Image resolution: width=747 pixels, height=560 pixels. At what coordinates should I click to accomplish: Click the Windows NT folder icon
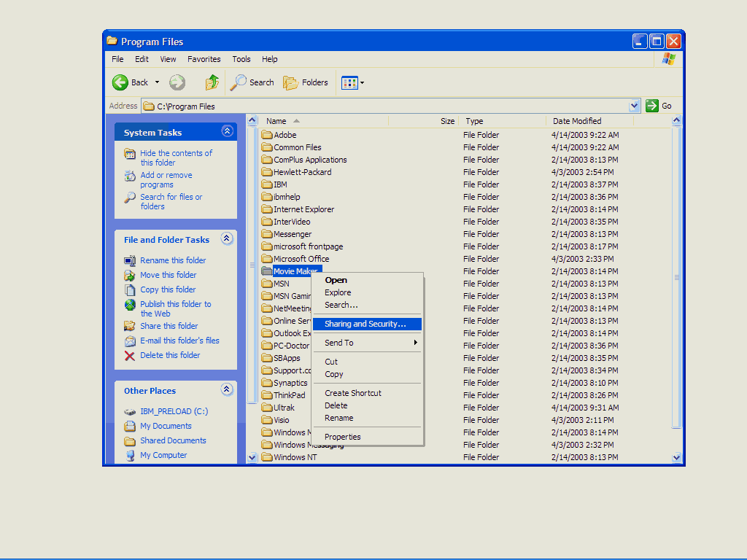267,456
